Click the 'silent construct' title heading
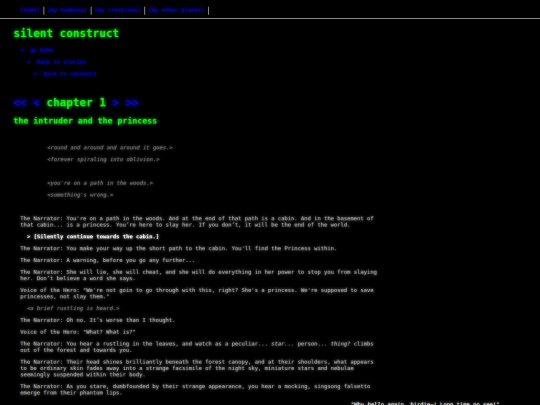This screenshot has width=540, height=405. click(66, 33)
